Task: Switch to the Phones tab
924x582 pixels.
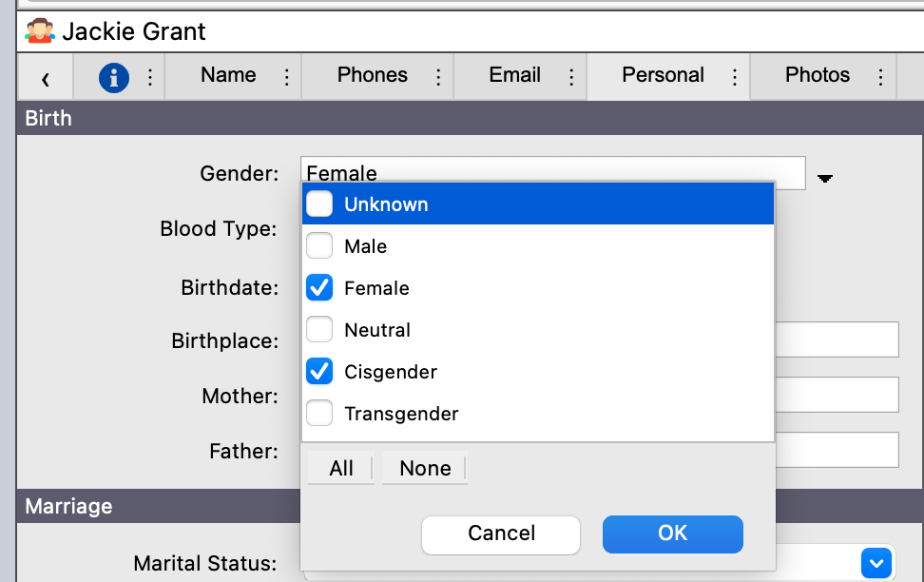Action: [x=372, y=76]
